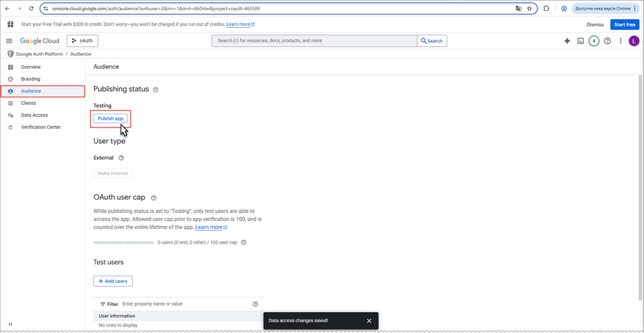
Task: Click the gift icon in trial banner
Action: coord(10,24)
